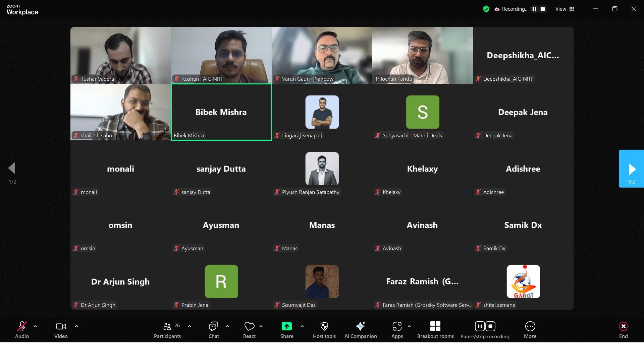644x343 pixels.
Task: Expand the chevron next to Participants
Action: [190, 326]
